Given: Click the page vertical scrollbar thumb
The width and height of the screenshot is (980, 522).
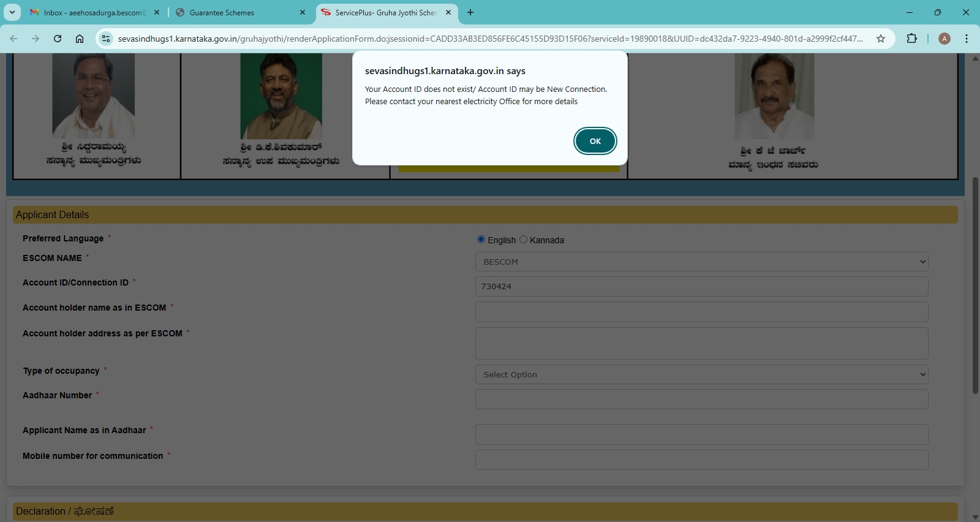Looking at the screenshot, I should [x=975, y=286].
